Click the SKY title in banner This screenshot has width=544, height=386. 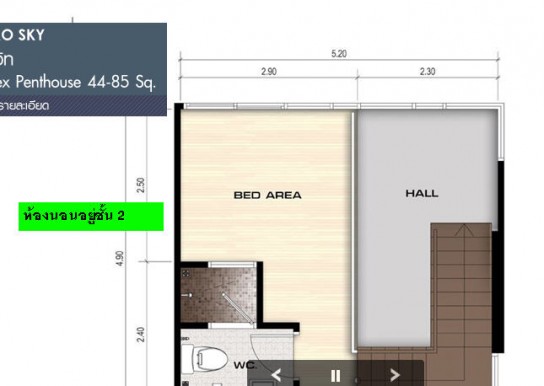point(32,35)
